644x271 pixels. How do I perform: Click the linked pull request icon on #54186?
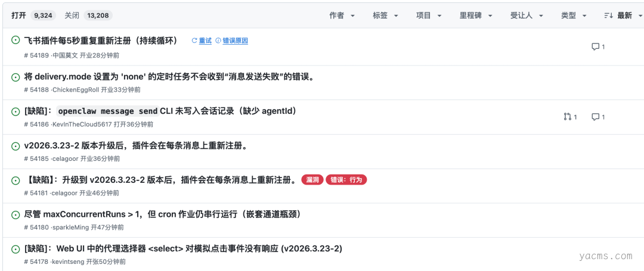click(x=567, y=117)
